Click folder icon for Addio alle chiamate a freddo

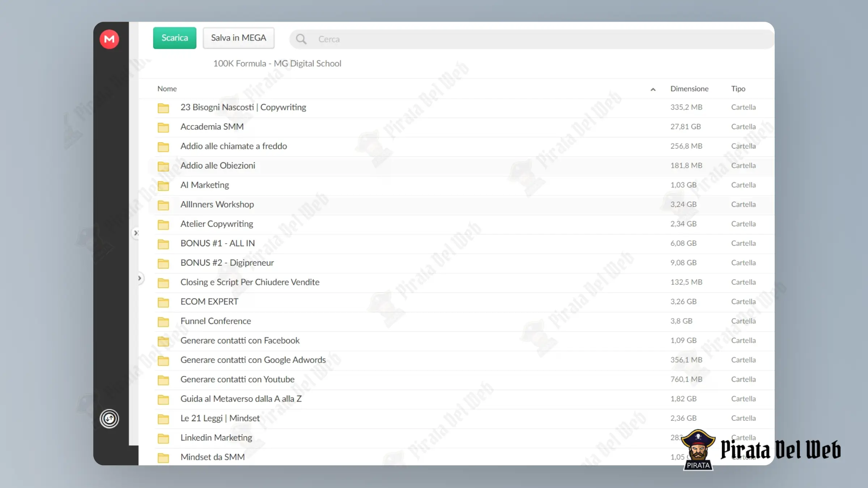163,147
